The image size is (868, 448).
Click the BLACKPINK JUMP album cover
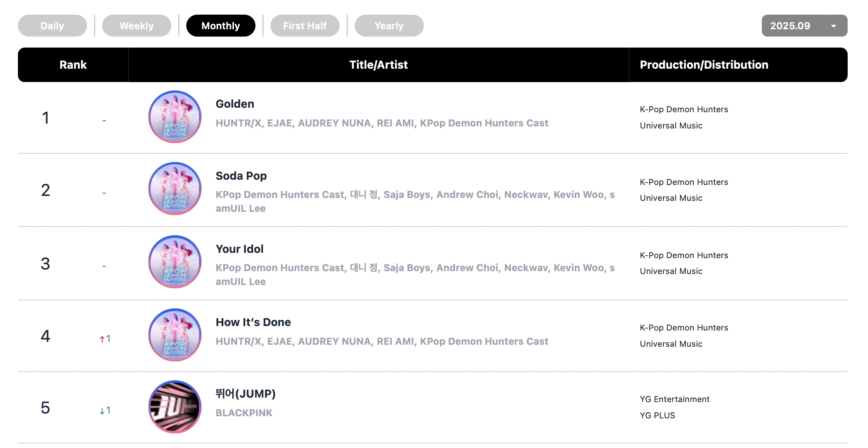click(175, 407)
